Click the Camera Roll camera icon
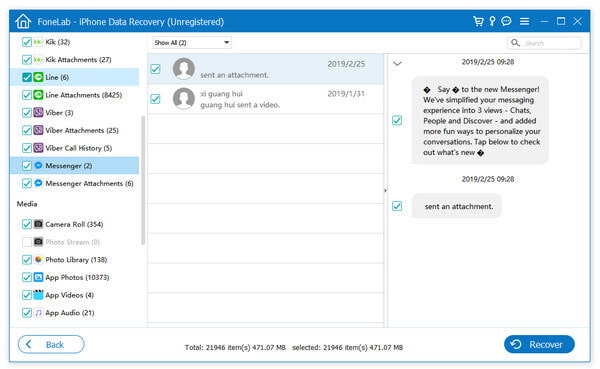The image size is (600, 369). pyautogui.click(x=38, y=224)
